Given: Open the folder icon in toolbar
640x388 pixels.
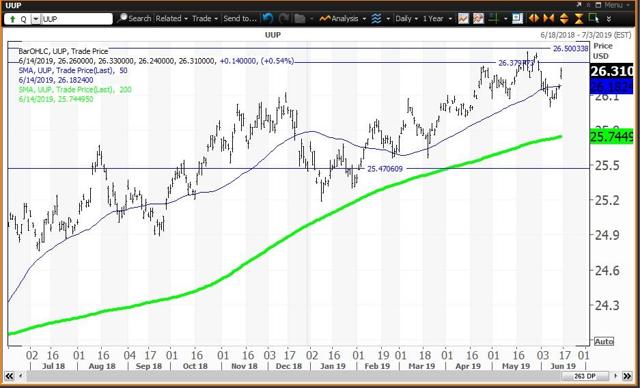Looking at the screenshot, I should pyautogui.click(x=300, y=18).
